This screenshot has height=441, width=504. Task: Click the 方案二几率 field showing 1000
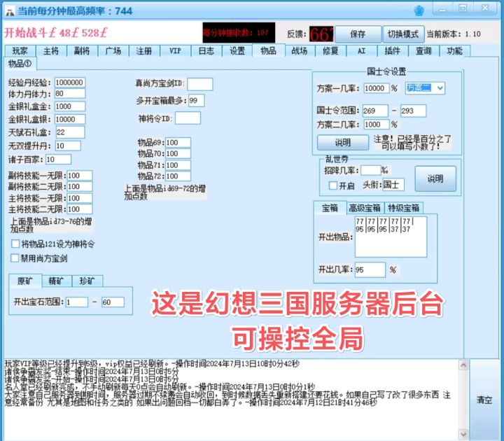[377, 125]
